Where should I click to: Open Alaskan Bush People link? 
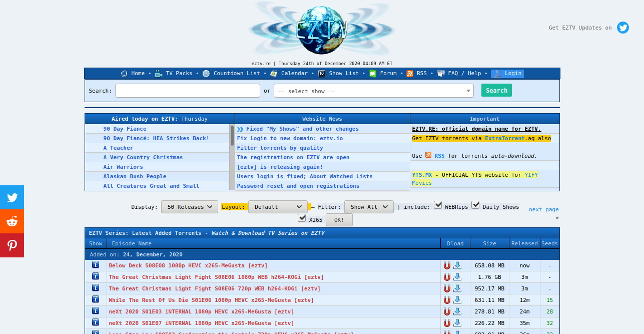point(135,176)
